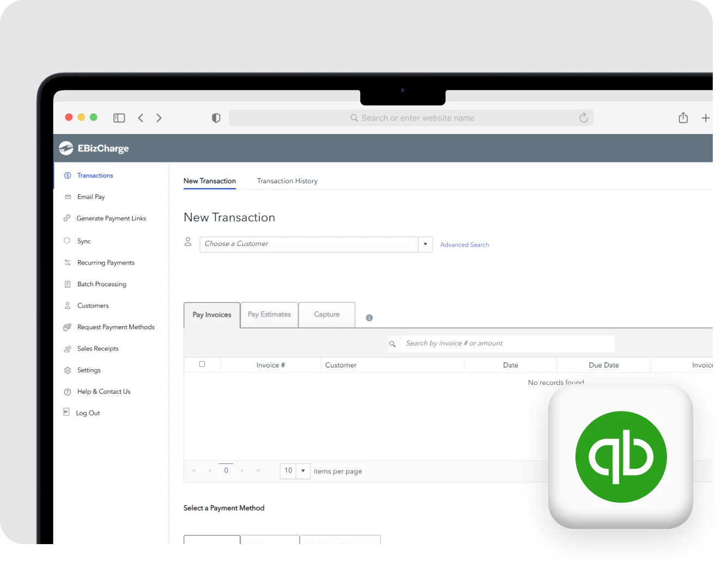
Task: Switch to the Transaction History tab
Action: coord(287,181)
